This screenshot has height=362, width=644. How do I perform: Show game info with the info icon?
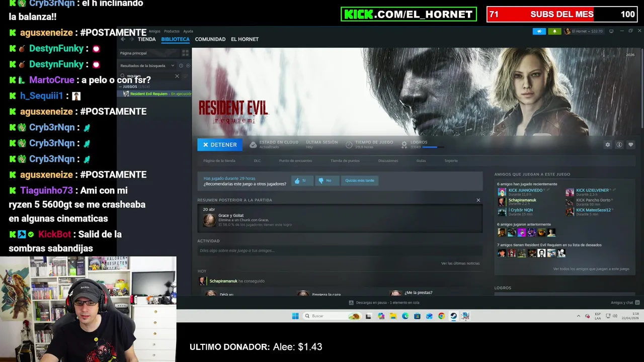click(619, 145)
